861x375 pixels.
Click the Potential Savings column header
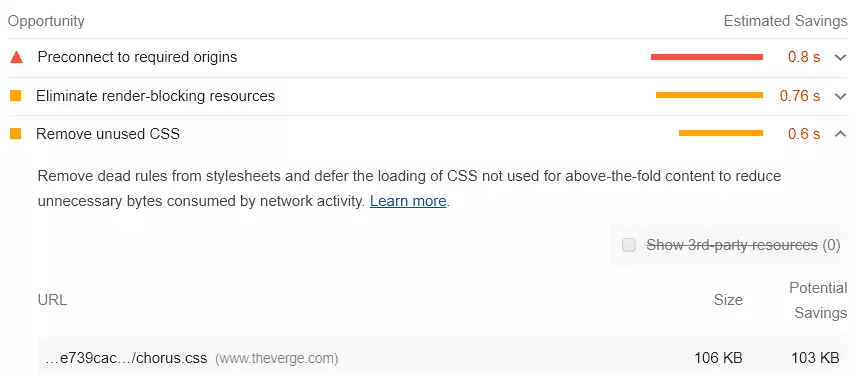coord(818,300)
